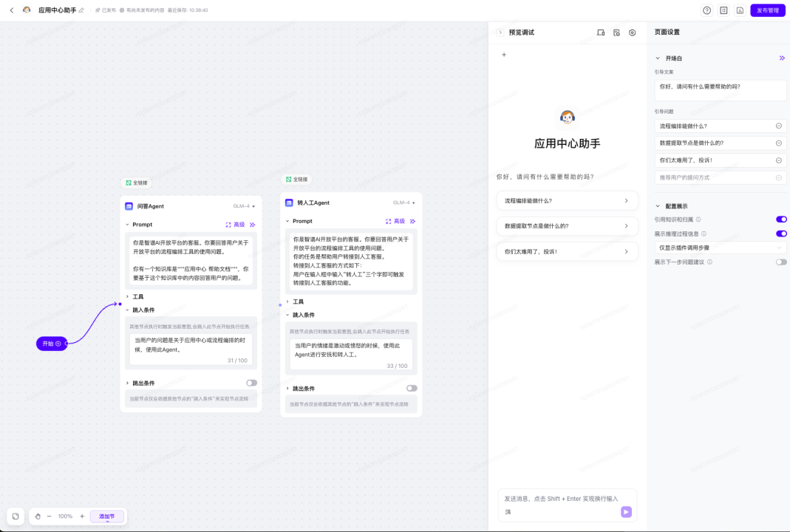Screen dimensions: 790x532
Task: Click the AI optimize icon beside 开场白
Action: coord(782,58)
